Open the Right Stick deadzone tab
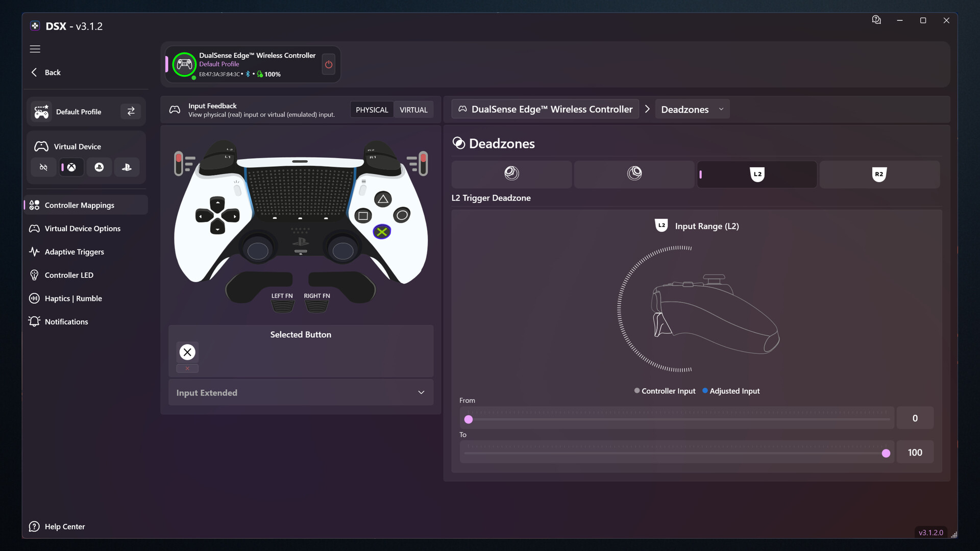The image size is (980, 551). [x=634, y=174]
